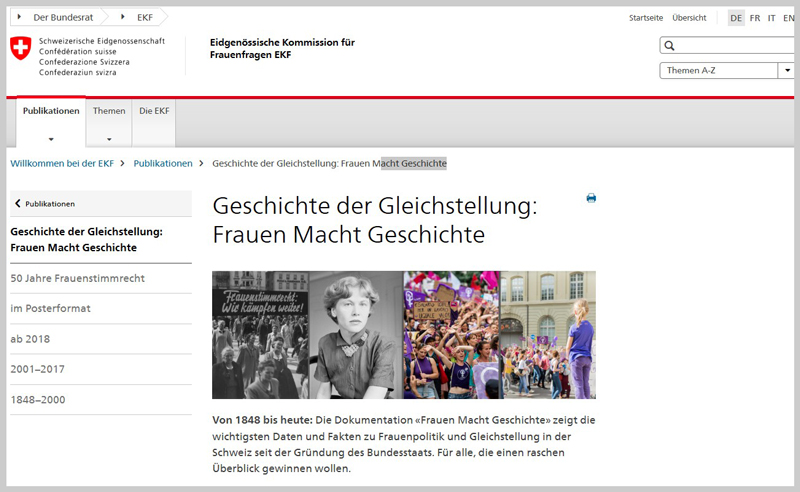This screenshot has width=800, height=492.
Task: Open the Übersicht link
Action: 689,18
